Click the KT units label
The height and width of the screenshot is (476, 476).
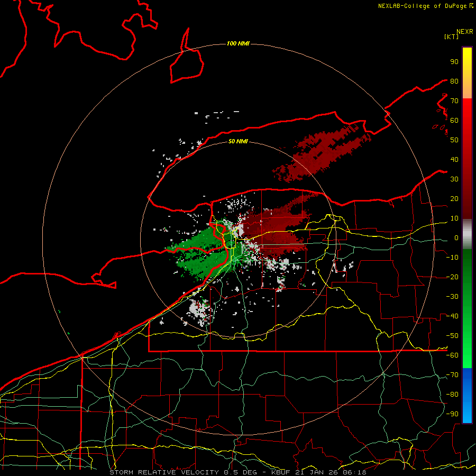[452, 36]
